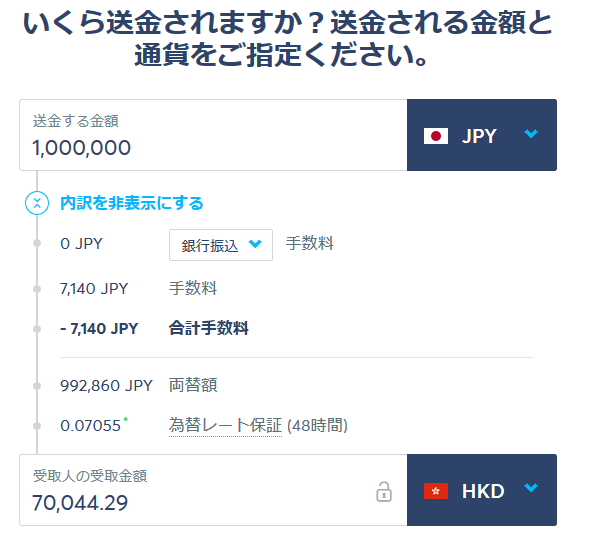Open the JPY currency selector

tap(481, 136)
